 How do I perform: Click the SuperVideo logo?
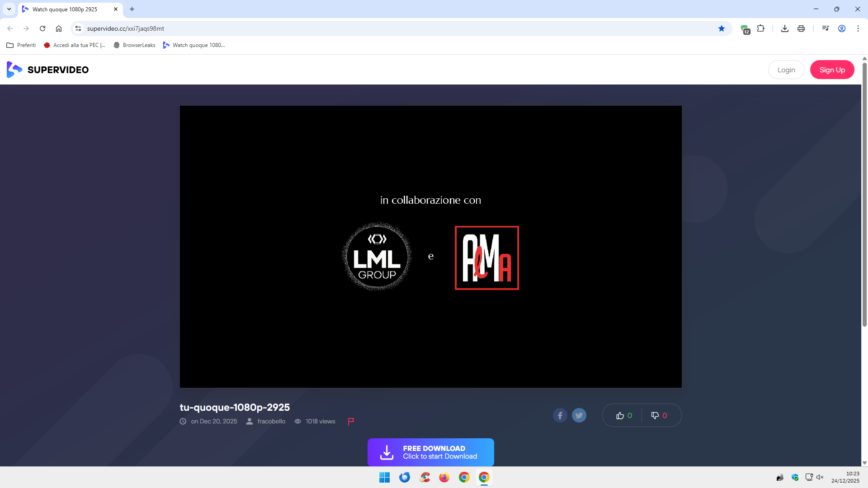click(48, 70)
